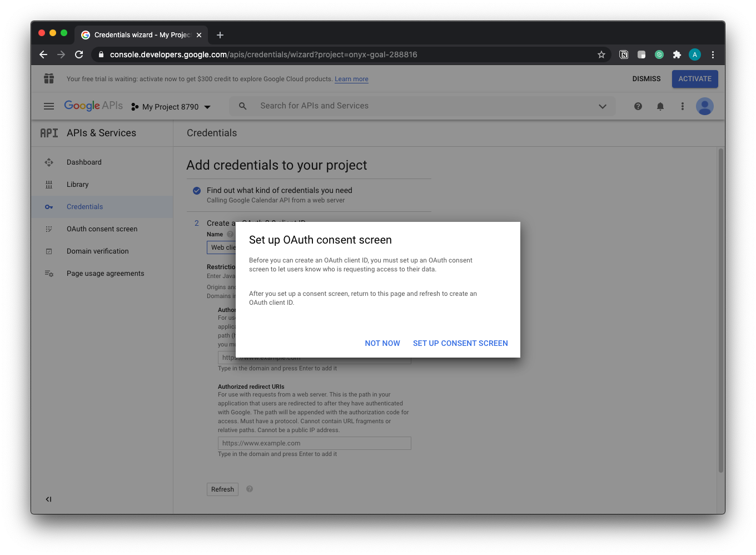Bookmark this page with star icon
The image size is (756, 555).
pos(601,54)
